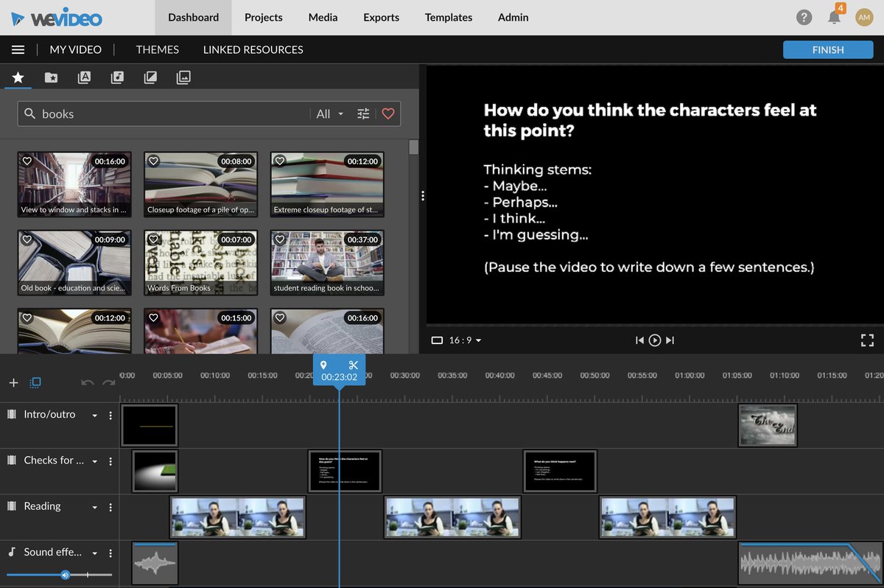Select The End clip on Intro/outro track
884x588 pixels.
[x=768, y=425]
